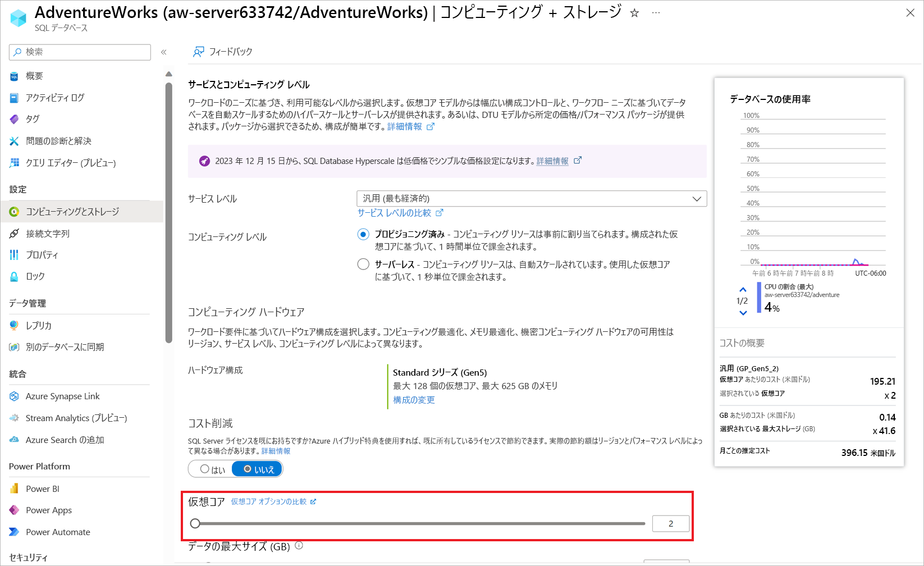Image resolution: width=924 pixels, height=566 pixels.
Task: Show next usage metric with down chevron
Action: coord(743,313)
